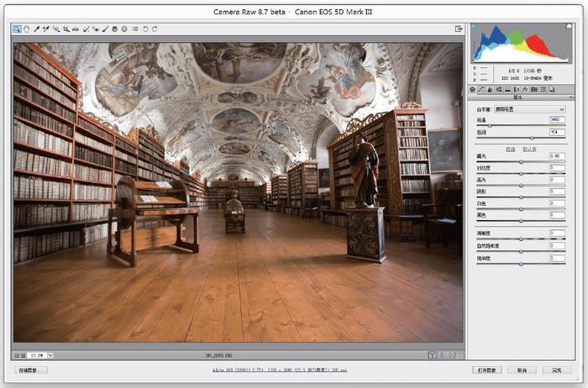Viewport: 588px width, 388px height.
Task: Switch to the Basic panel tab
Action: 473,89
